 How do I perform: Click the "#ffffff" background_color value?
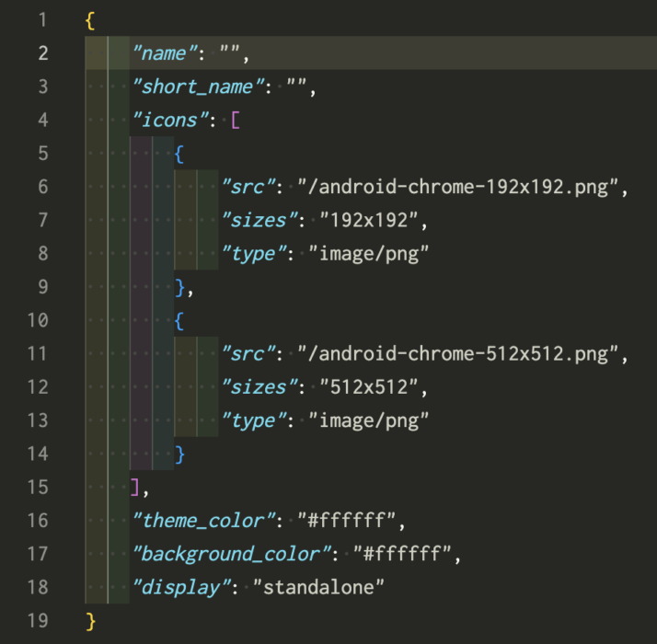(402, 555)
